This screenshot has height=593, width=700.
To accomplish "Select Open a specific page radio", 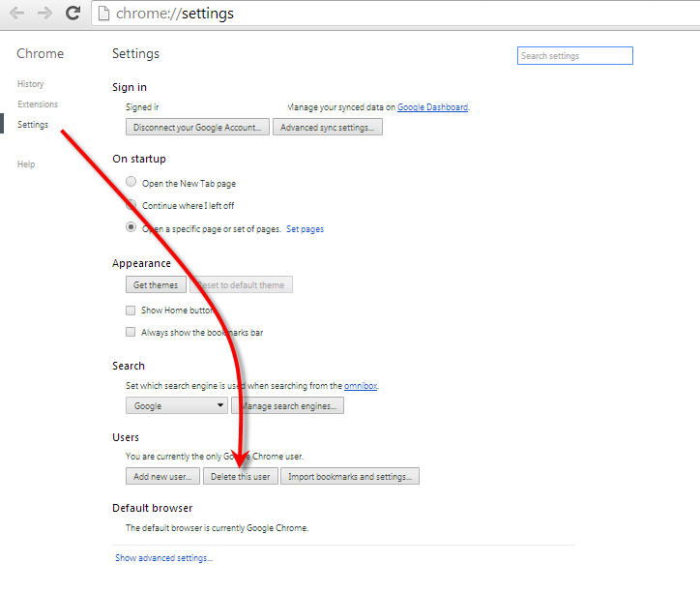I will pos(131,227).
